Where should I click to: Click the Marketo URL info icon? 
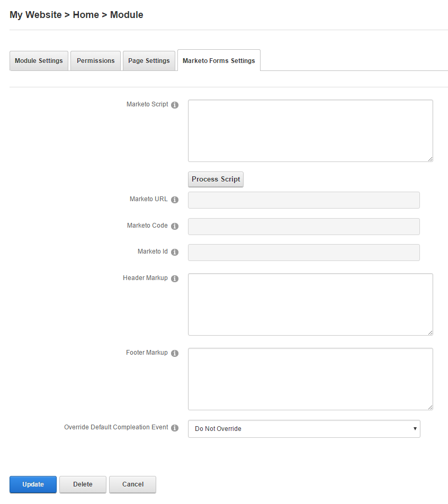pos(175,200)
